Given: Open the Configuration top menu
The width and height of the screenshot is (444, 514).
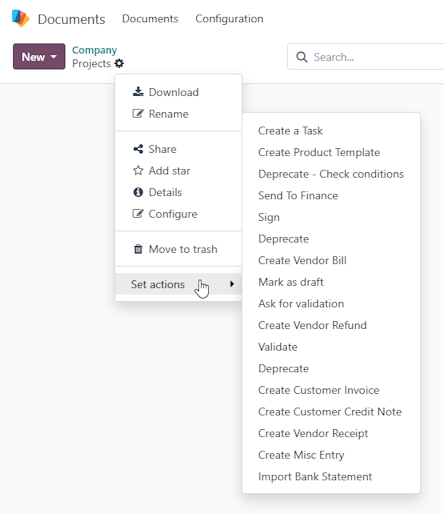Looking at the screenshot, I should (229, 19).
